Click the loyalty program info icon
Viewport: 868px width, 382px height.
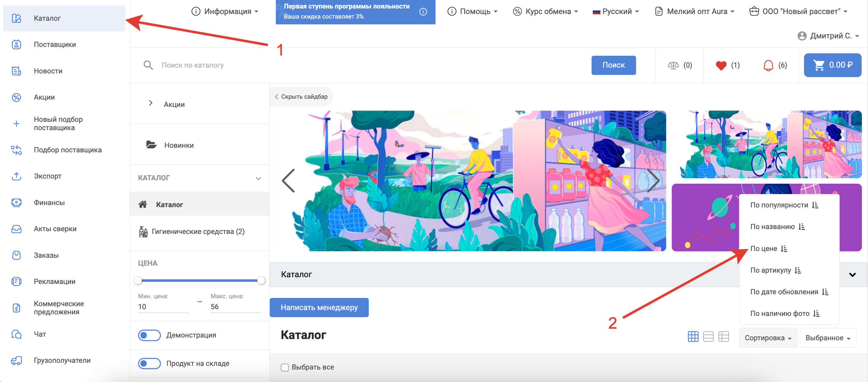[423, 12]
